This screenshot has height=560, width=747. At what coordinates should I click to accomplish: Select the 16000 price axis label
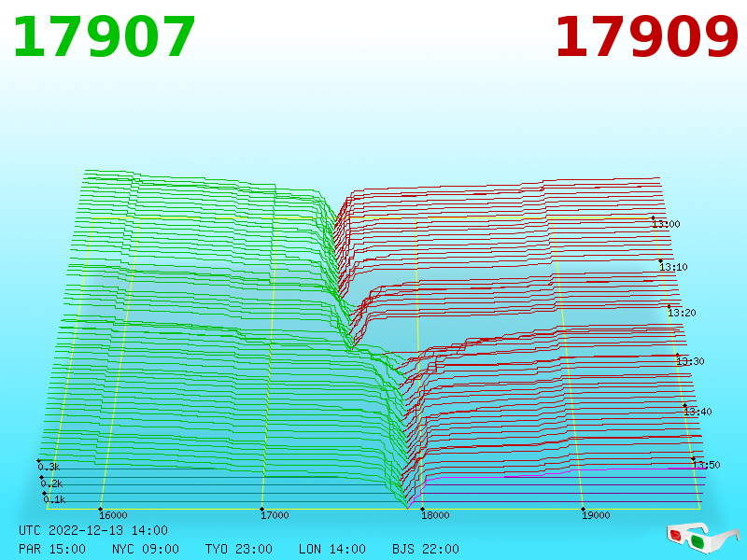[113, 515]
